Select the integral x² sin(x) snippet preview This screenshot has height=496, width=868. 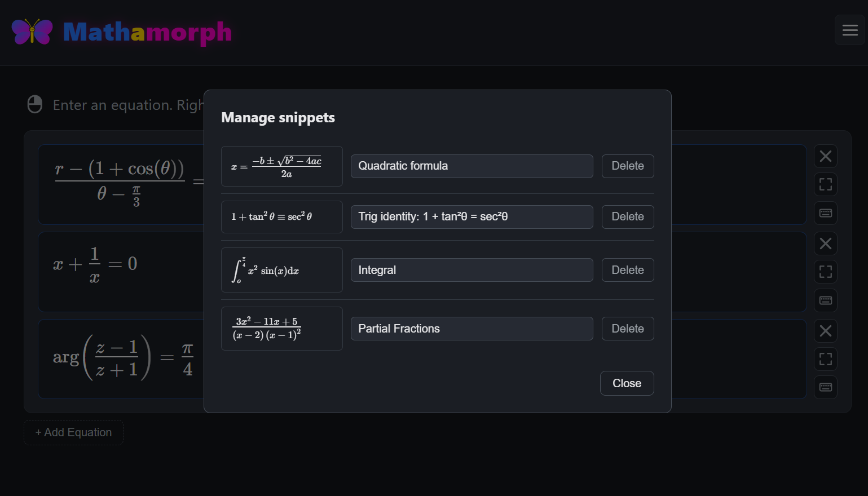(282, 270)
